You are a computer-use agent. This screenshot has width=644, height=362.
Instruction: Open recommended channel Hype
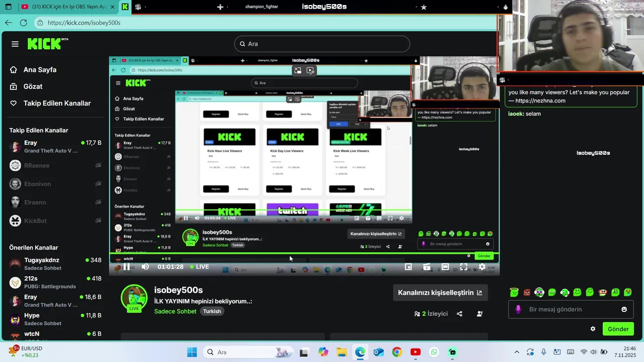coord(55,319)
